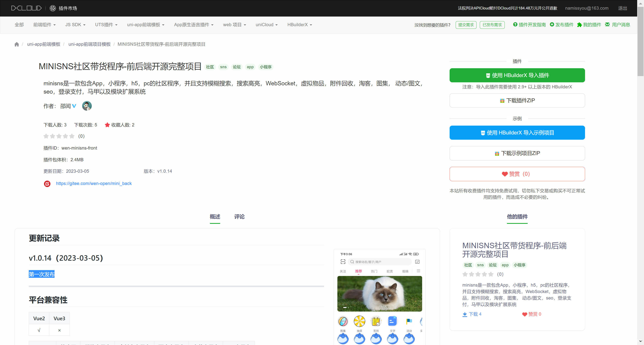Click the first rating star under download stats
This screenshot has width=644, height=345.
(46, 136)
